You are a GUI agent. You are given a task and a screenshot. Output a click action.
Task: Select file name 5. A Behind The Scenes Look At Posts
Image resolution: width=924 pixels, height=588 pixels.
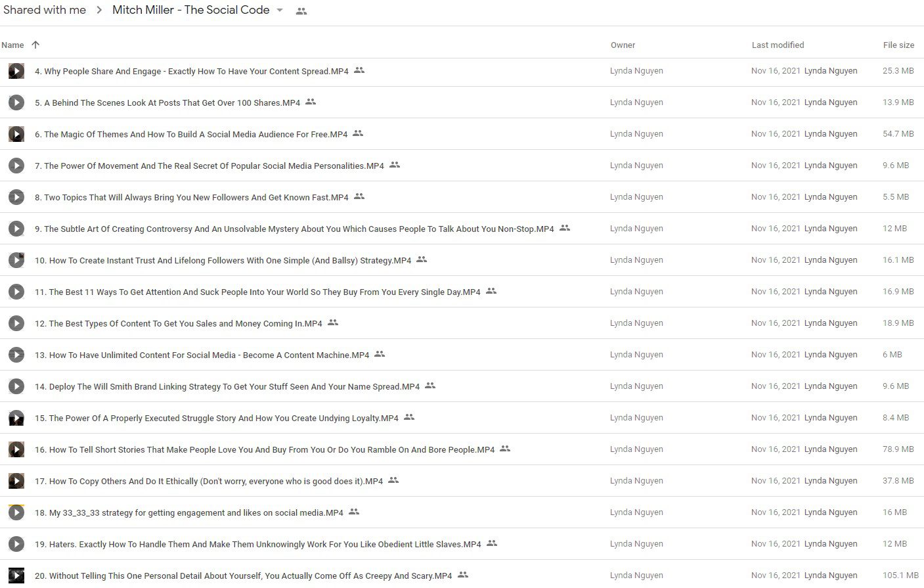[x=167, y=102]
